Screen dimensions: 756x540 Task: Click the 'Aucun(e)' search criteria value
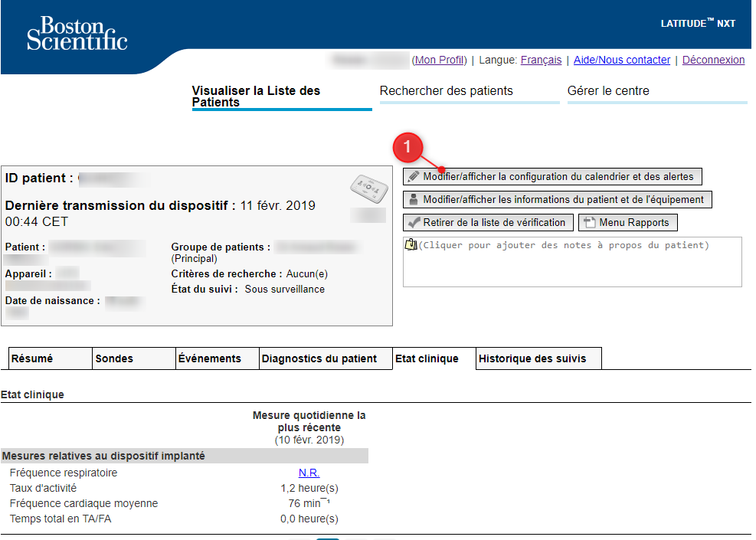306,274
